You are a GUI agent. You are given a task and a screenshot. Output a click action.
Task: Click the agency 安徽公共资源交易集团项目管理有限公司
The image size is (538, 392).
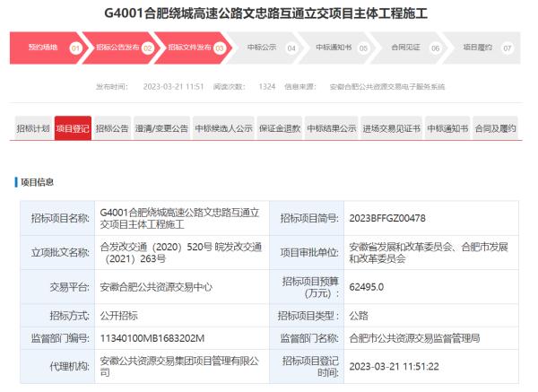pyautogui.click(x=179, y=367)
